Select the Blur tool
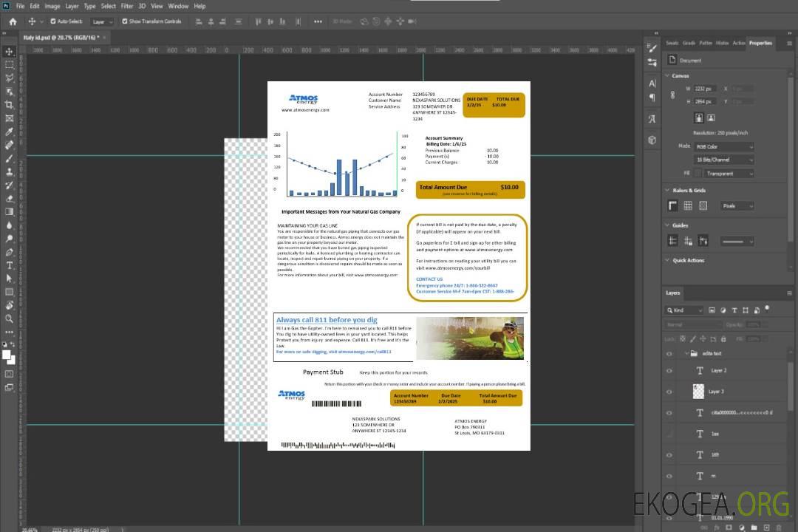Image resolution: width=798 pixels, height=532 pixels. tap(9, 225)
